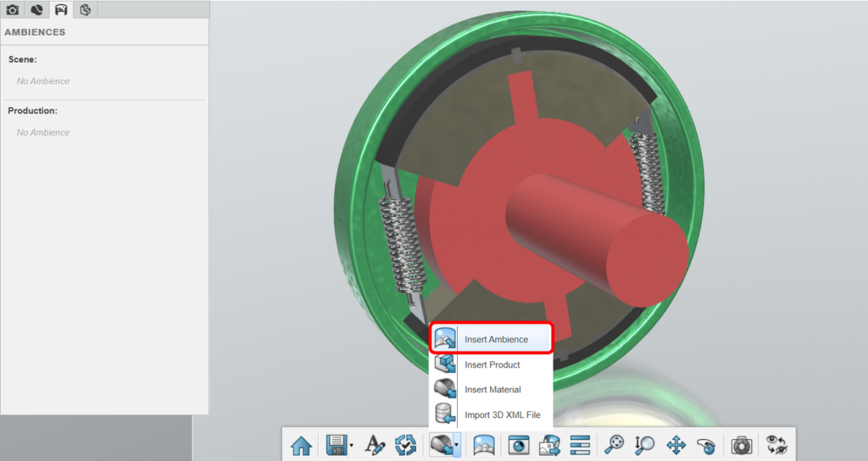
Task: Select the red cylindrical shaft in the viewport
Action: 598,238
